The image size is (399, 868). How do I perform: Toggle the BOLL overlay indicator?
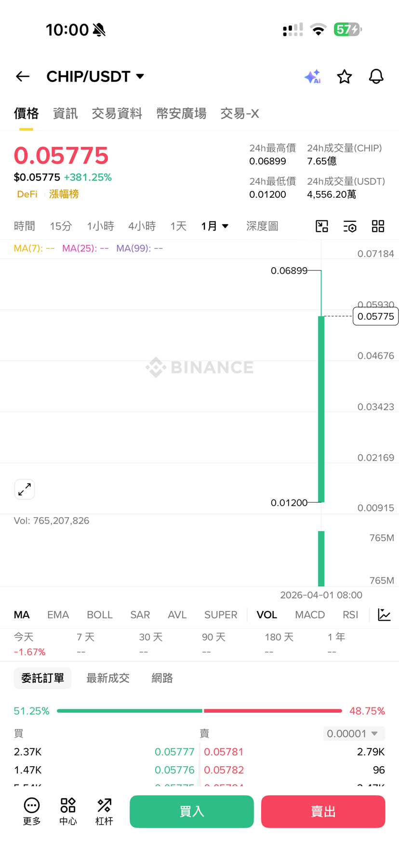coord(100,615)
